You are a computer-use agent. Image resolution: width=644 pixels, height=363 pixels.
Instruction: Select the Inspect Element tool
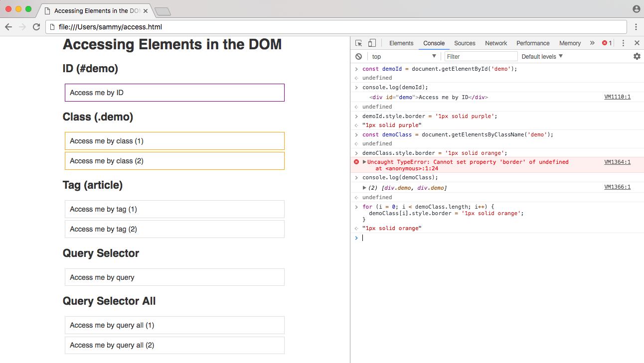coord(358,43)
